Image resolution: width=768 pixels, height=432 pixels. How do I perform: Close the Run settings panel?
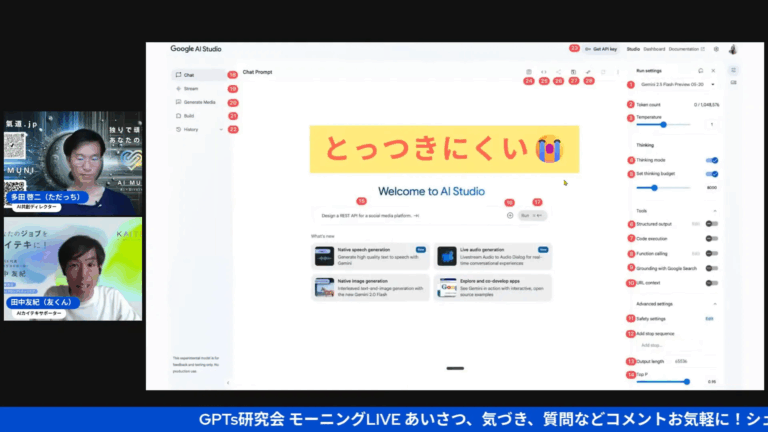[x=713, y=71]
